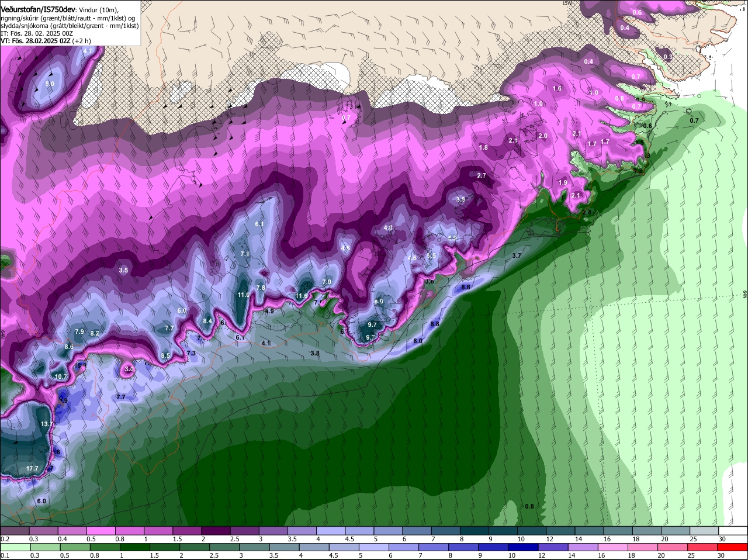The image size is (748, 560).
Task: Select the map value 4.7
Action: click(88, 51)
